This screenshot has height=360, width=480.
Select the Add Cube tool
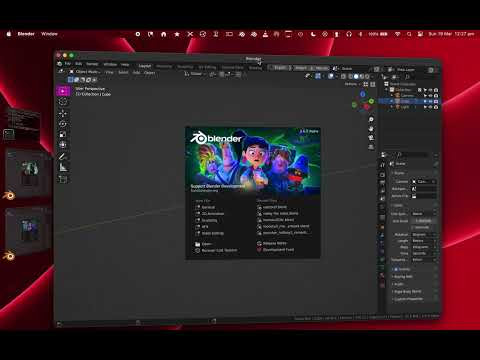[63, 179]
